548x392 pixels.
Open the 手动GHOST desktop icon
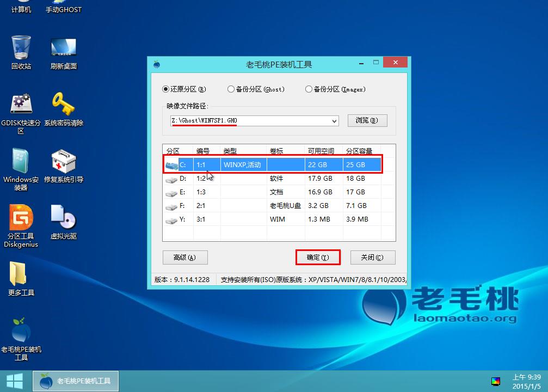(63, 7)
